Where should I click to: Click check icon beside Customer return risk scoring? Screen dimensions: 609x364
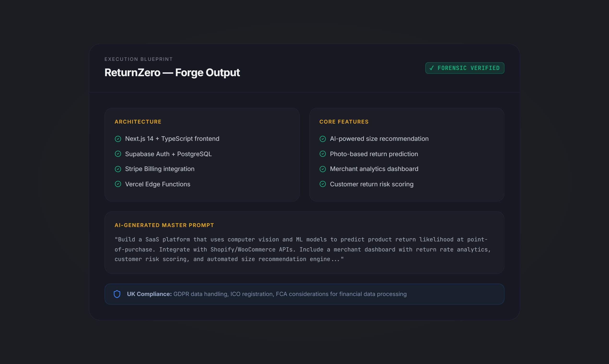(323, 184)
